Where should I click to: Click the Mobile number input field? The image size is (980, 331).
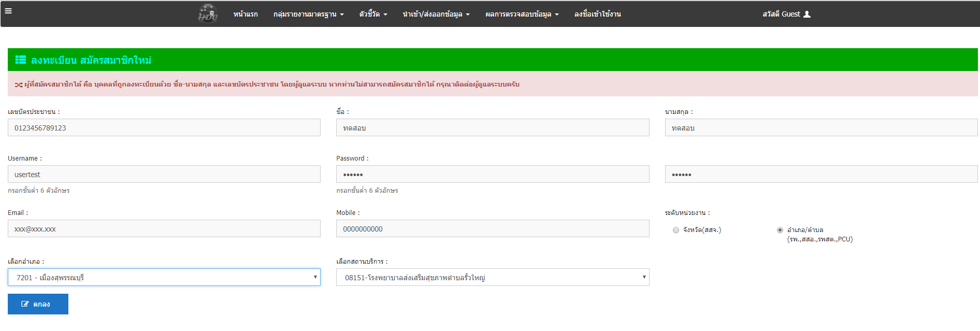(x=492, y=229)
